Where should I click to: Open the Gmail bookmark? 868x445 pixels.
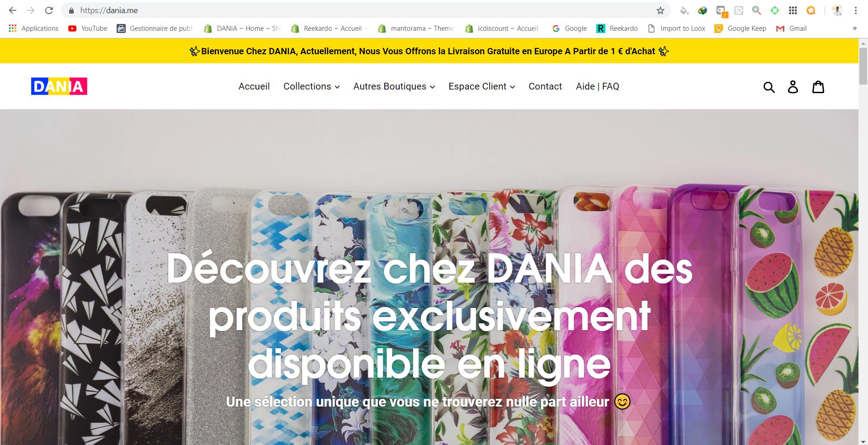792,28
